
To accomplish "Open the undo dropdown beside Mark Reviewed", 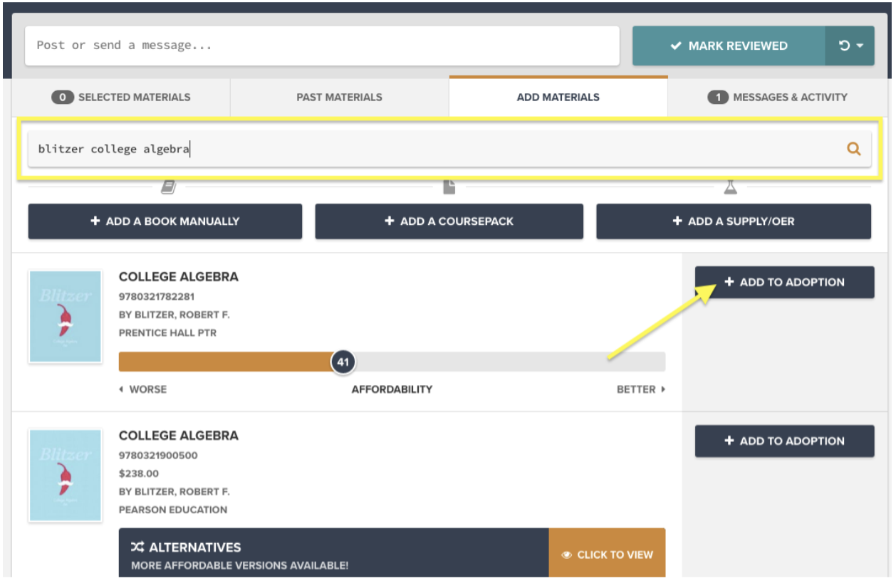I will pyautogui.click(x=850, y=46).
